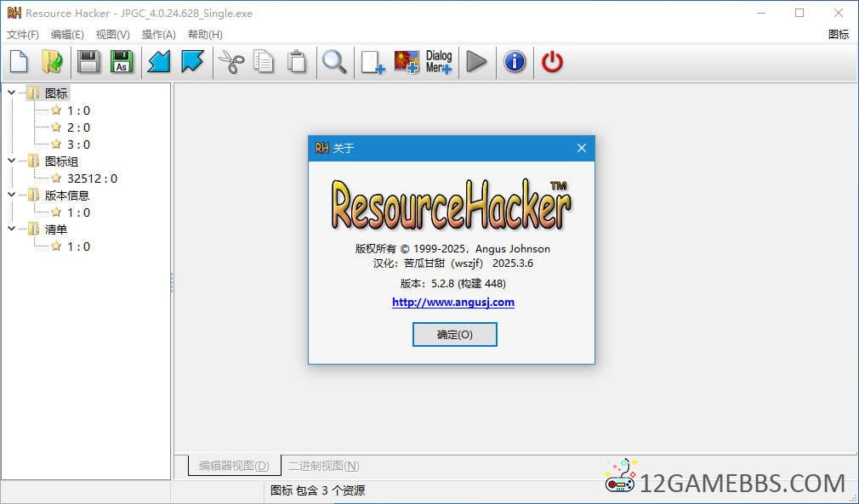Click the Save As green floppy icon
This screenshot has width=859, height=504.
click(x=122, y=62)
